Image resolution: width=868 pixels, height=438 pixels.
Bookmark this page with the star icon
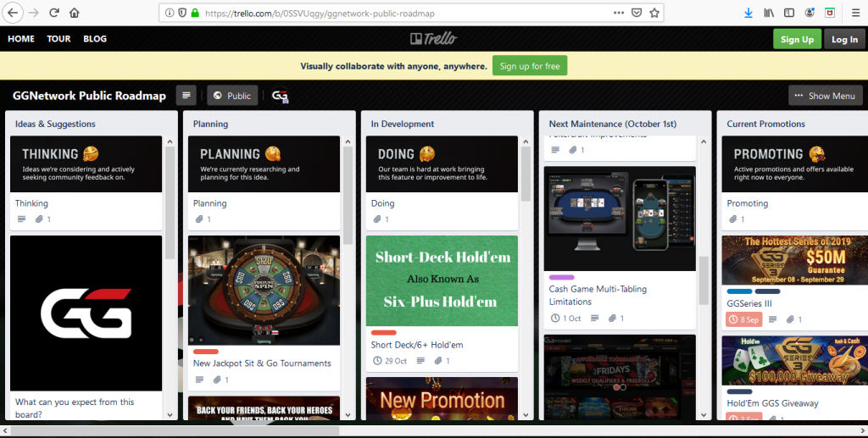(654, 13)
